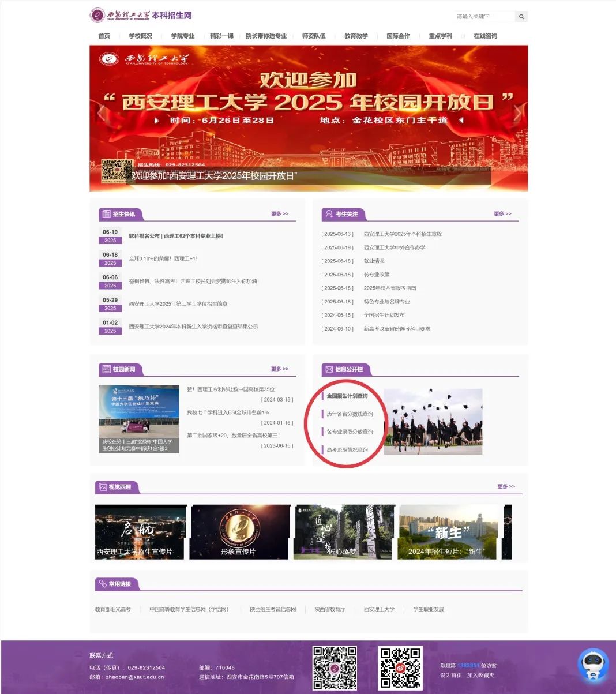616x694 pixels.
Task: Click the banner's left arrow
Action: 102,114
